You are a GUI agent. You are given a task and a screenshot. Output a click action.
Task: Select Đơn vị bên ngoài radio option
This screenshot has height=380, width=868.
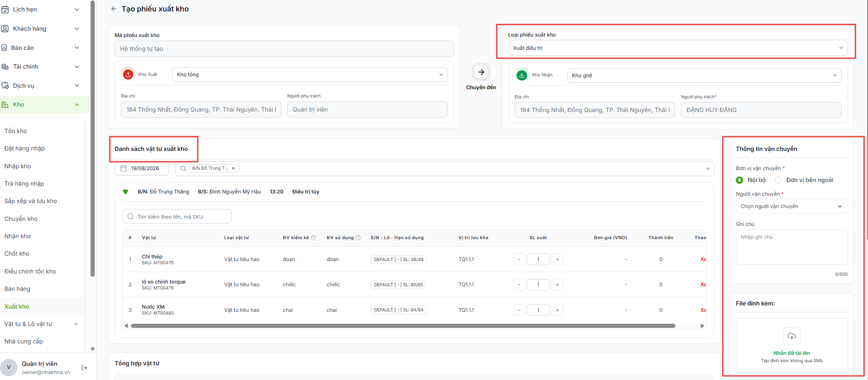point(778,180)
